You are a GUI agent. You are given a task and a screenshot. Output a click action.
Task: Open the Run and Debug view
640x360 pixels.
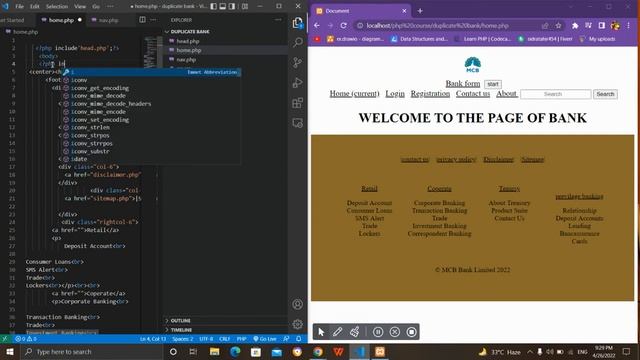(x=298, y=82)
